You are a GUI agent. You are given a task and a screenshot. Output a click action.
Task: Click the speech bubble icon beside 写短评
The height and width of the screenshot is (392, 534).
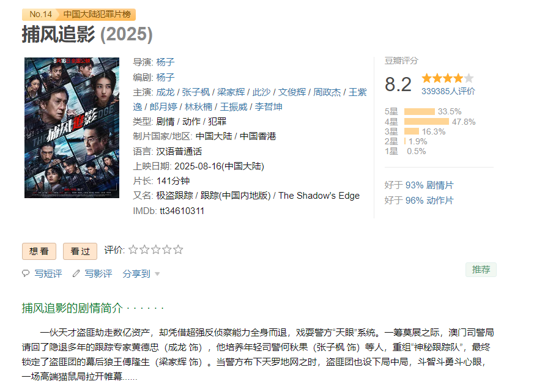[26, 273]
